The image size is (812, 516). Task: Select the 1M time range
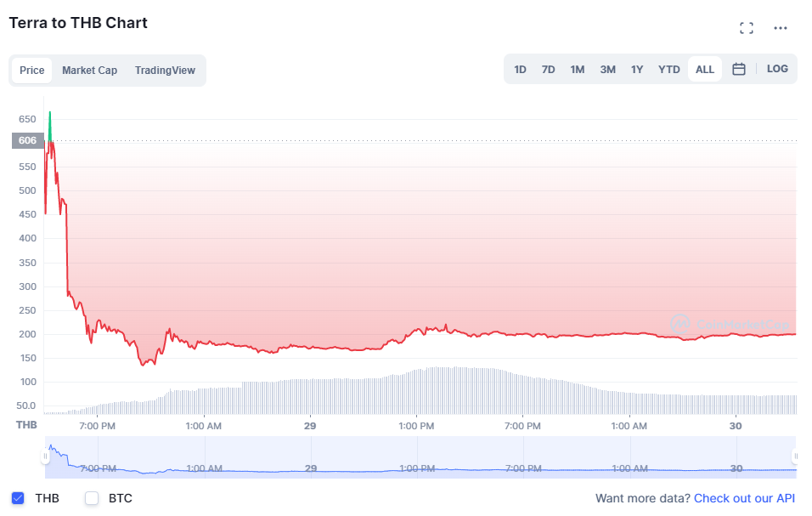[x=578, y=70]
